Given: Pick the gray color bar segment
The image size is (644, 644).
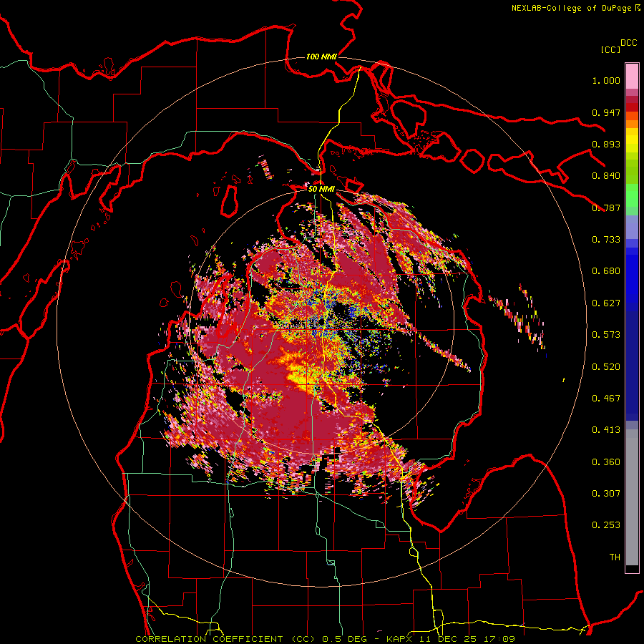Looking at the screenshot, I should [632, 497].
